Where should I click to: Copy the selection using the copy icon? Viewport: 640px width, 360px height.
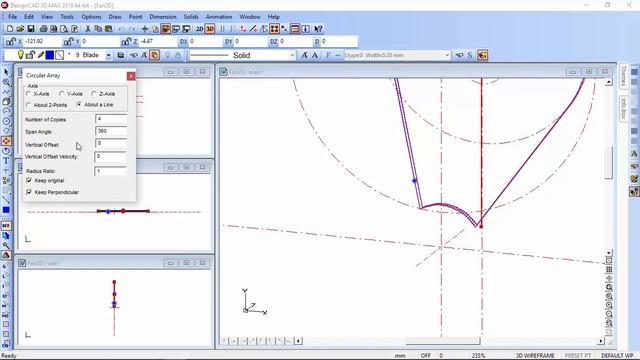click(x=98, y=29)
